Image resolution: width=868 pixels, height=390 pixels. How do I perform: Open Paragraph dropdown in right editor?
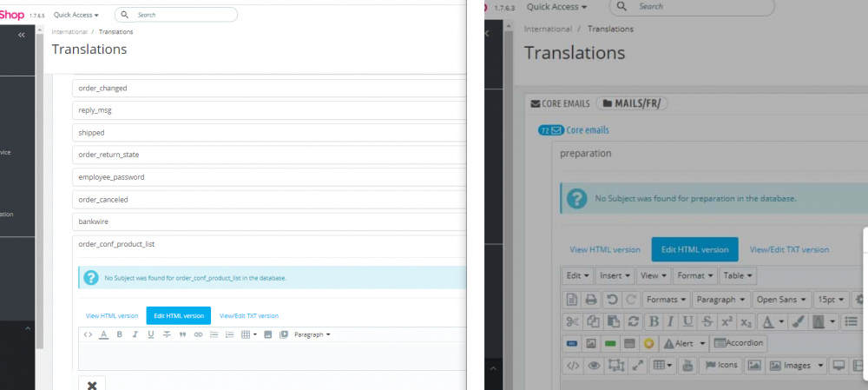721,300
